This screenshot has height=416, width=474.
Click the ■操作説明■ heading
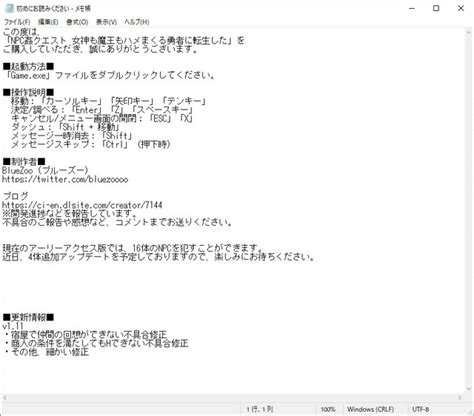(28, 92)
